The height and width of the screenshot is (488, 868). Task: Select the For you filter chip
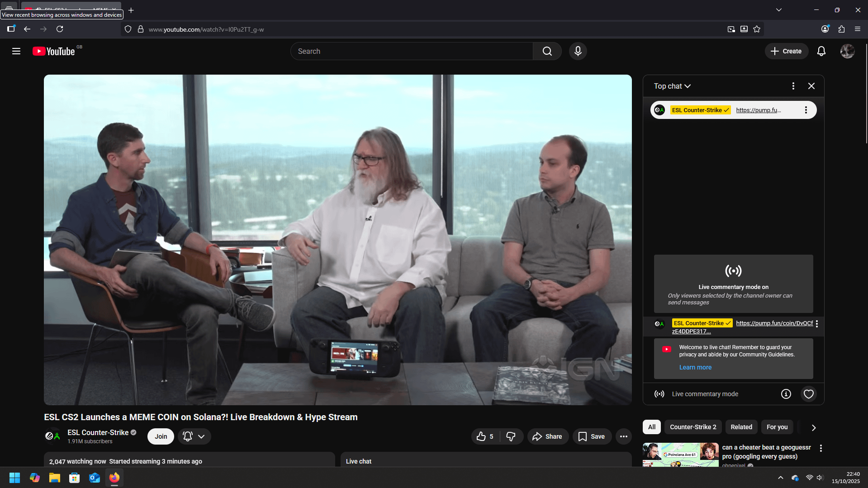pos(777,427)
